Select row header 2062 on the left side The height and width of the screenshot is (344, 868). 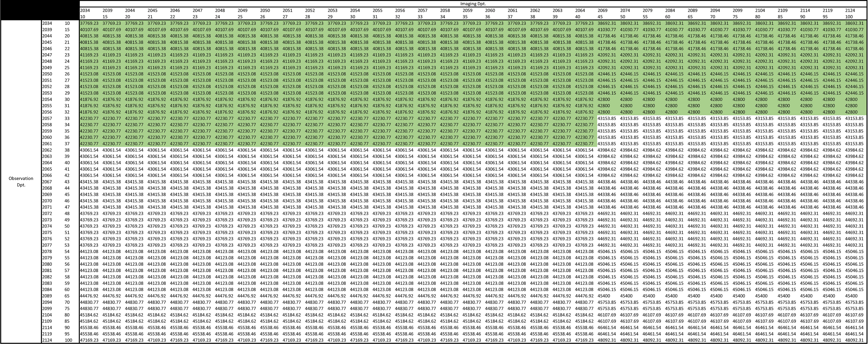coord(47,150)
